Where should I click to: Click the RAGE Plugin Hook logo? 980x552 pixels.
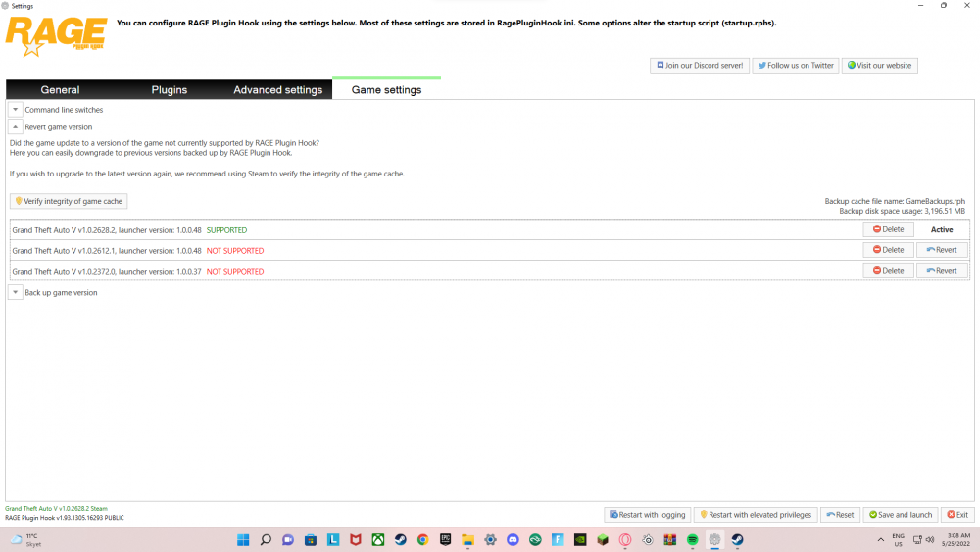pos(56,35)
